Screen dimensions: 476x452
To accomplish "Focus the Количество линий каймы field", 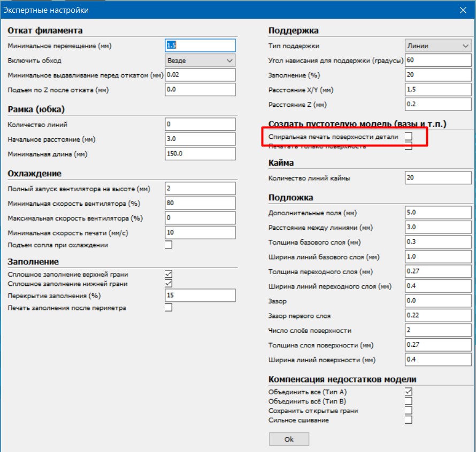I will pos(437,178).
